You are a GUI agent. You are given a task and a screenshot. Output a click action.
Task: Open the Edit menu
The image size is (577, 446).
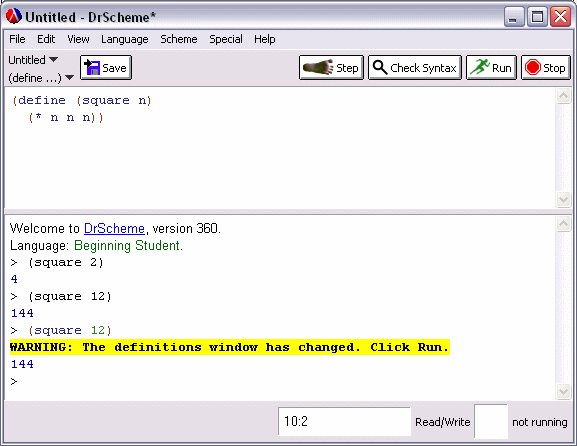pyautogui.click(x=46, y=39)
